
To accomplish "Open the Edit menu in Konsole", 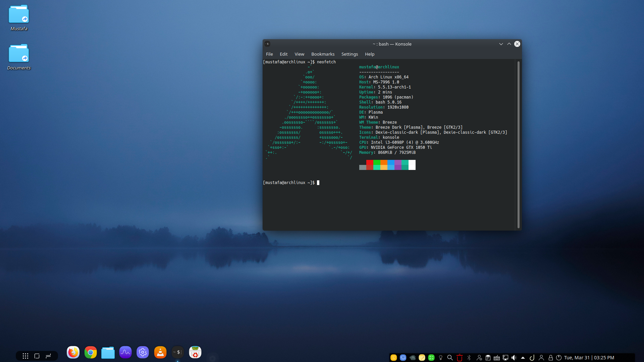I will point(284,54).
